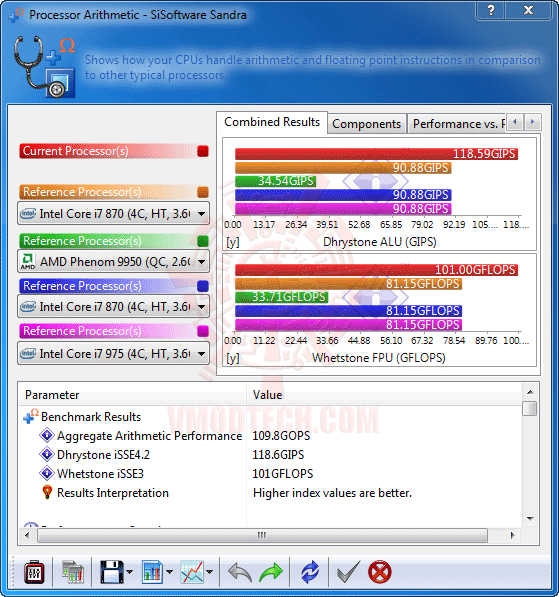Toggle the red Current Processor(s) square
The height and width of the screenshot is (597, 559).
tap(203, 151)
